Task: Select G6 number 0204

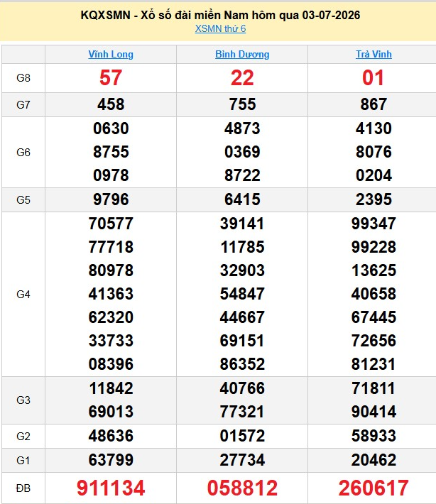Action: click(x=374, y=175)
